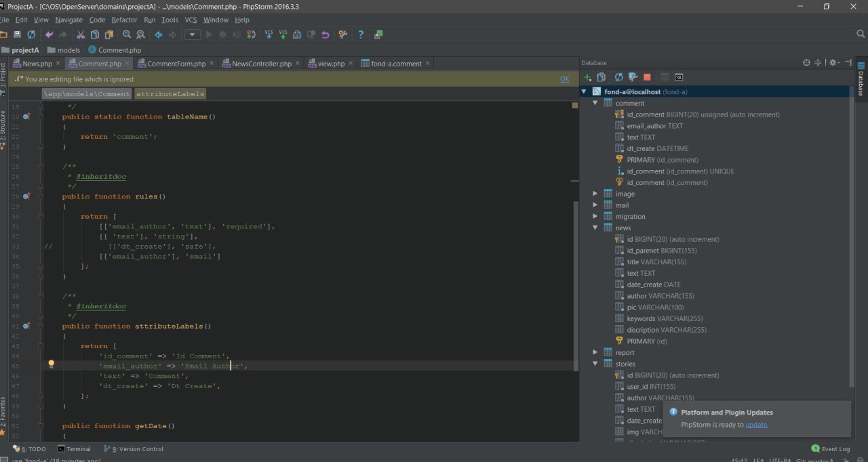868x462 pixels.
Task: Collapse the stories table node
Action: click(x=595, y=364)
